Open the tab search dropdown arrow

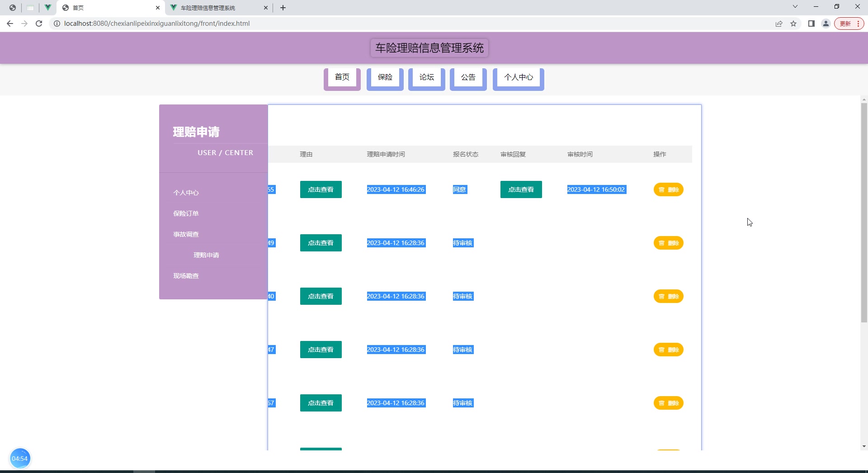[795, 7]
